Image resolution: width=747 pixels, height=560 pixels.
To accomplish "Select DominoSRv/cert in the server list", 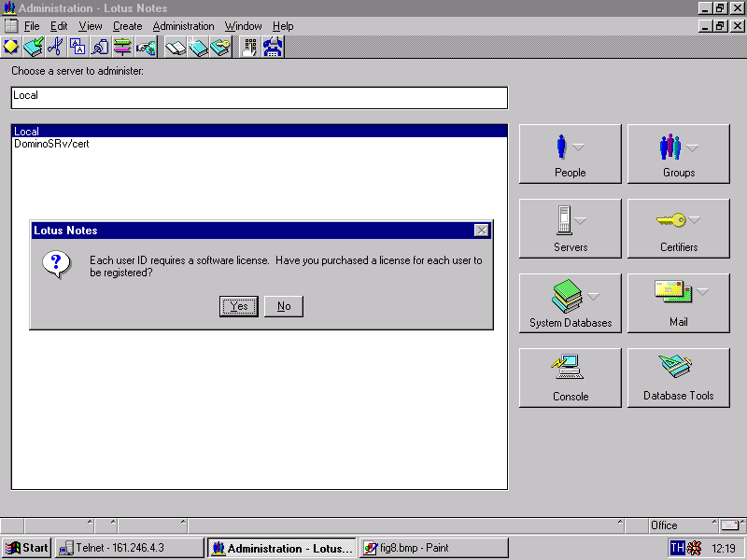I will click(260, 144).
